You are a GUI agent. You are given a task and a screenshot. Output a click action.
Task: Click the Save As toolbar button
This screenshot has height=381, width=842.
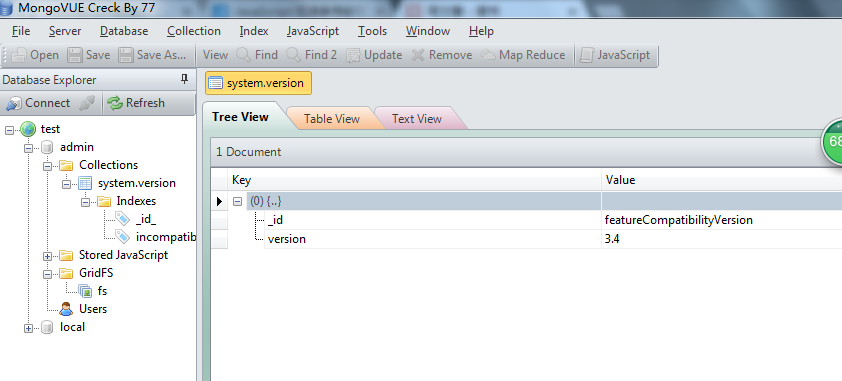(153, 55)
